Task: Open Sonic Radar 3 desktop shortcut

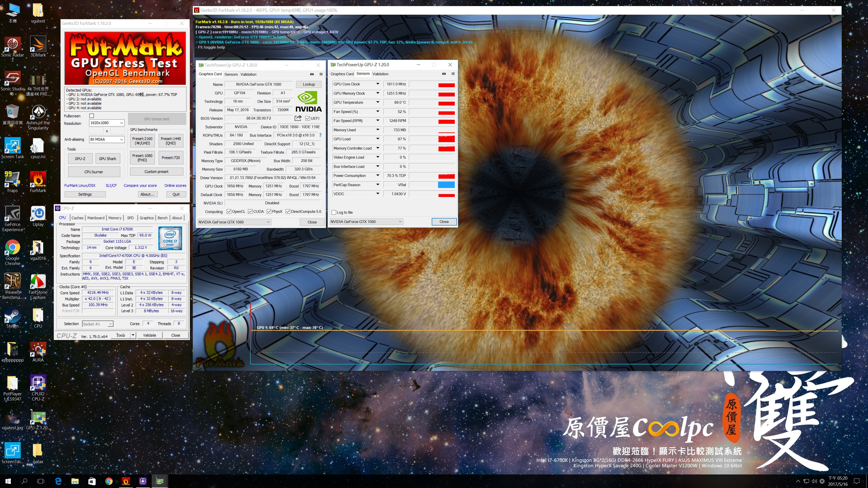Action: pos(12,49)
